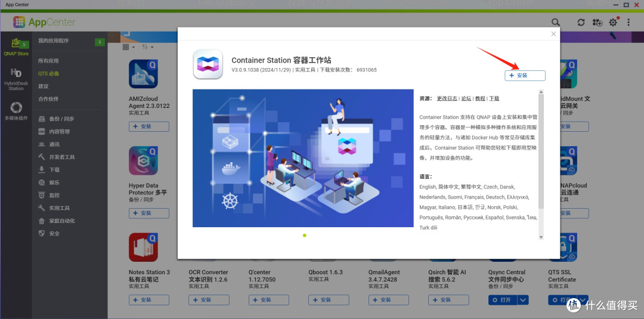Viewport: 644px width, 319px height.
Task: Open App Center settings gear
Action: (x=613, y=22)
